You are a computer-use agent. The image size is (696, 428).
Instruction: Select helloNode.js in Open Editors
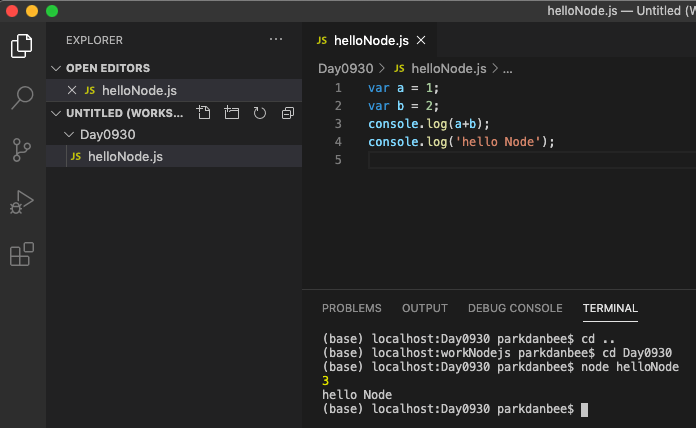174,90
